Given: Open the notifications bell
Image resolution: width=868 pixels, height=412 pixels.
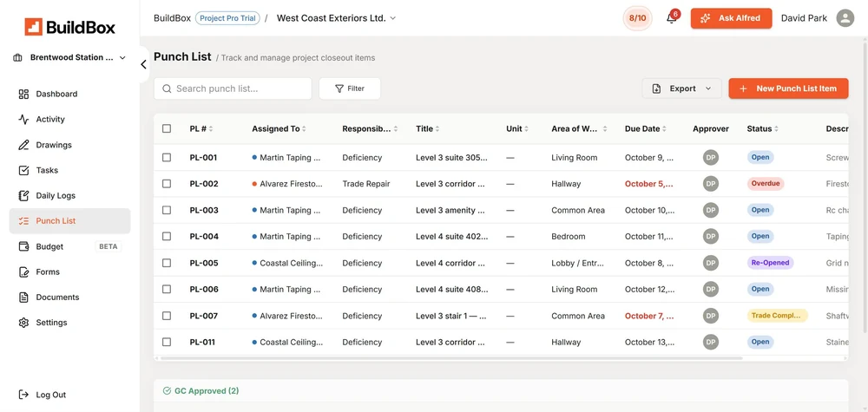Looking at the screenshot, I should tap(672, 18).
